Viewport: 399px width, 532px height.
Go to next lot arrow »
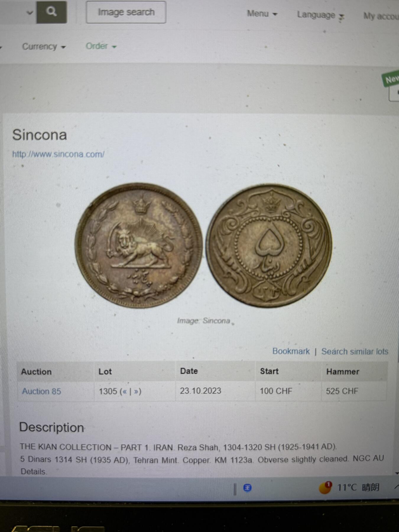pos(136,392)
